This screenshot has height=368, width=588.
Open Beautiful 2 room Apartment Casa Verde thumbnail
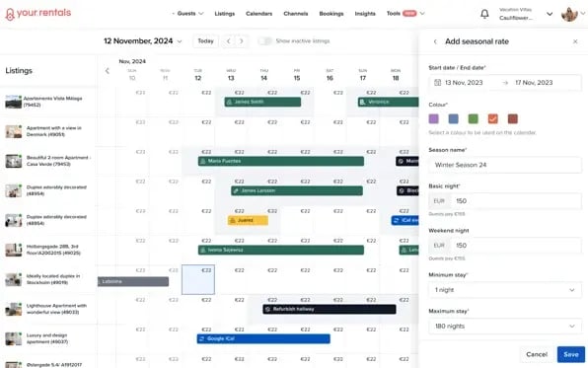13,161
